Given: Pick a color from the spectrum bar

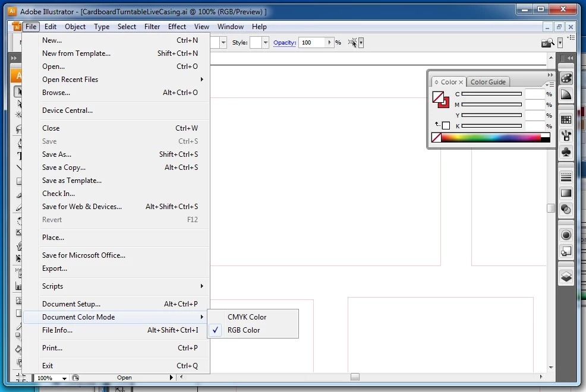Looking at the screenshot, I should click(x=491, y=137).
